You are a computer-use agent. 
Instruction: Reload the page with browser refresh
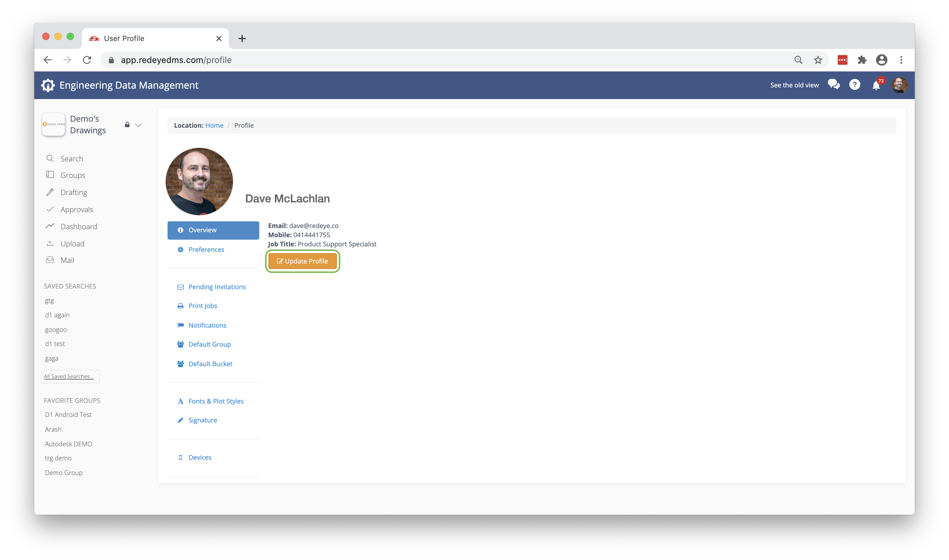(x=87, y=60)
